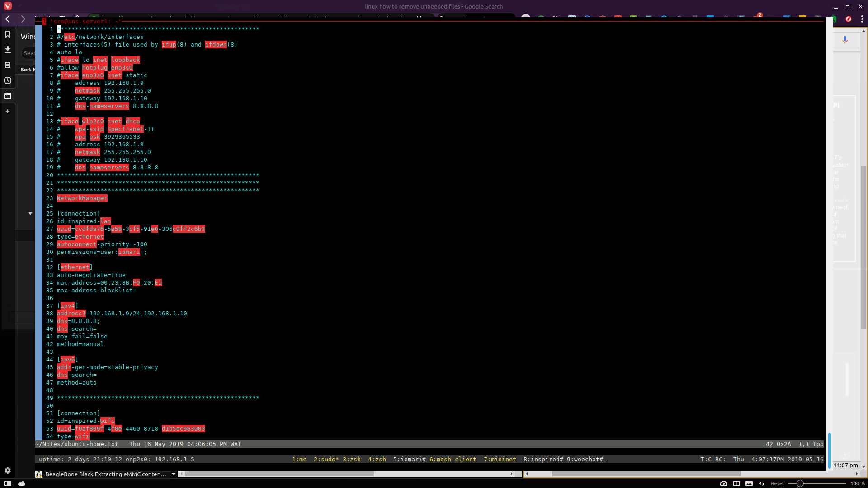Image resolution: width=868 pixels, height=488 pixels.
Task: Select tmux window 2:sudo
Action: point(326,459)
